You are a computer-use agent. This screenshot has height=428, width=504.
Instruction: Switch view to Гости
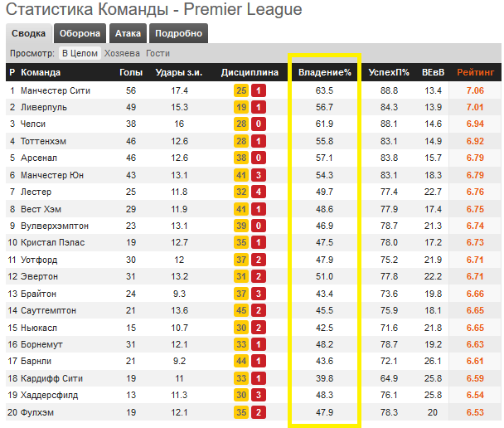[x=157, y=53]
